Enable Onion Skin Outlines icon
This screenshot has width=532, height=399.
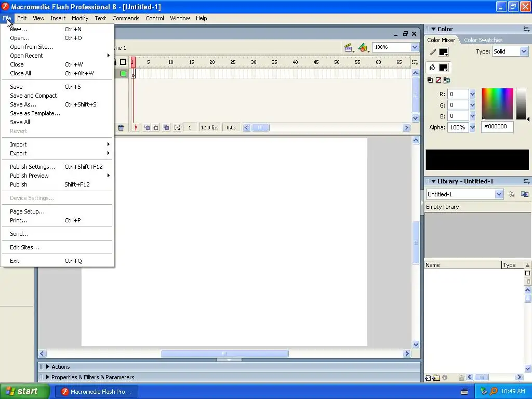click(156, 128)
